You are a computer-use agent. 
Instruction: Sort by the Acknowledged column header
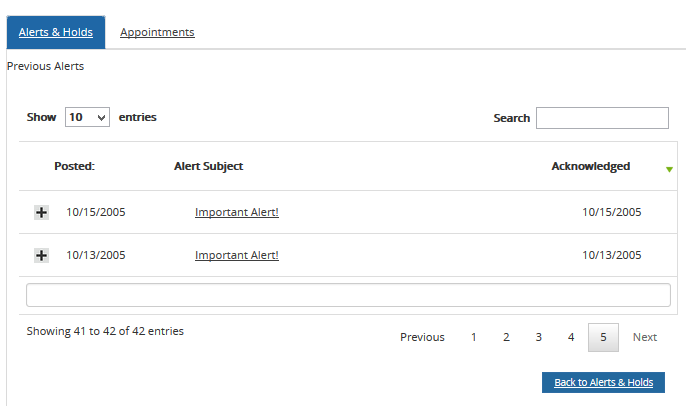click(x=591, y=166)
